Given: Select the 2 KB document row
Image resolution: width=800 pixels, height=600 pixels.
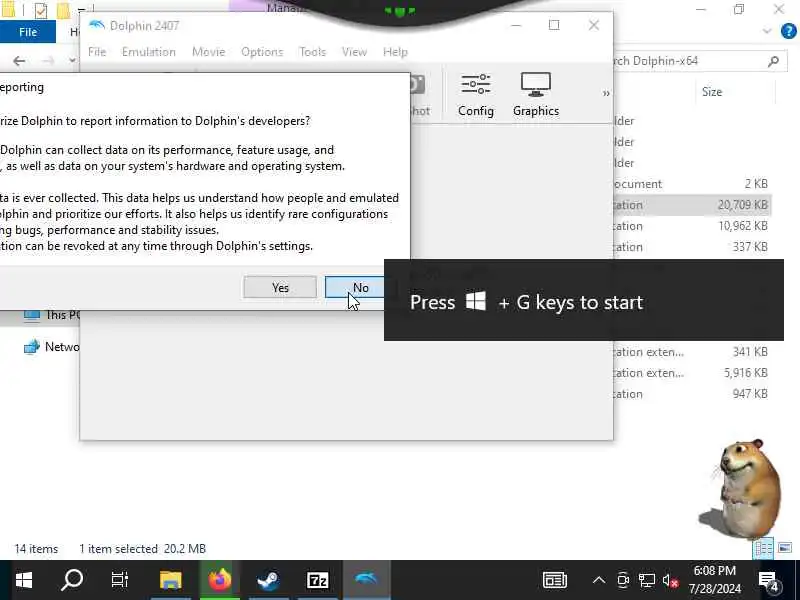Looking at the screenshot, I should [x=692, y=184].
